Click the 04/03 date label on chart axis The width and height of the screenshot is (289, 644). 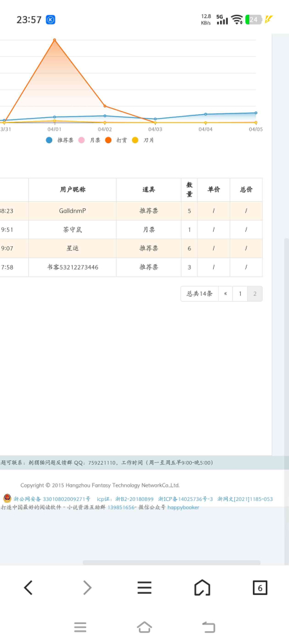[x=155, y=129]
